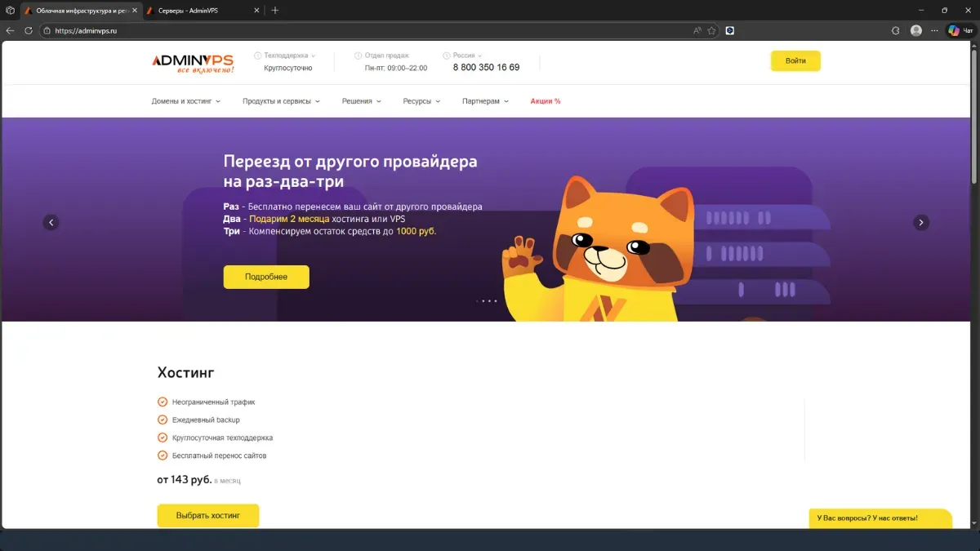Click the phone number 8 800 350 16 69
Image resolution: width=980 pixels, height=551 pixels.
(x=486, y=68)
